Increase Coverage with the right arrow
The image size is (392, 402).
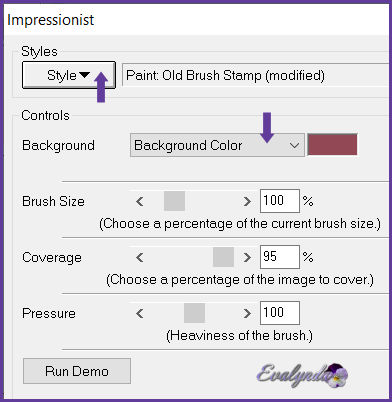tap(247, 257)
